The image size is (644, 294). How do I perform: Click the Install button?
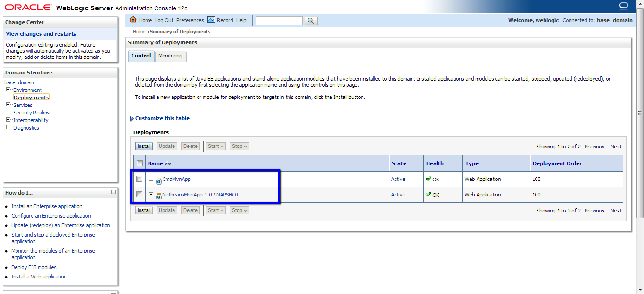(x=144, y=146)
